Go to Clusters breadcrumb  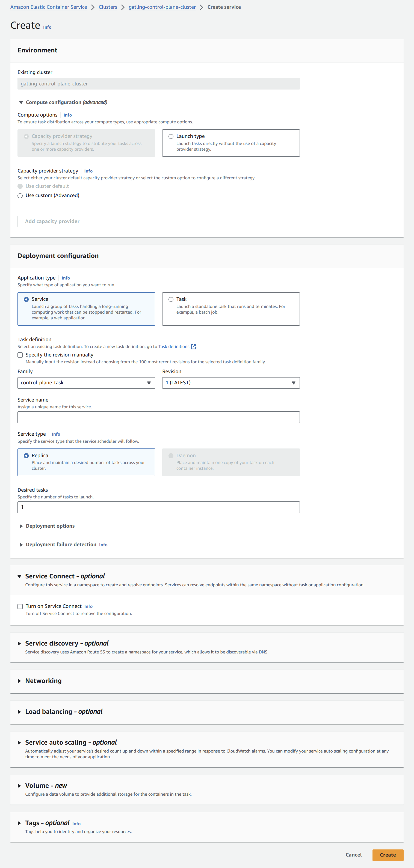click(x=108, y=7)
